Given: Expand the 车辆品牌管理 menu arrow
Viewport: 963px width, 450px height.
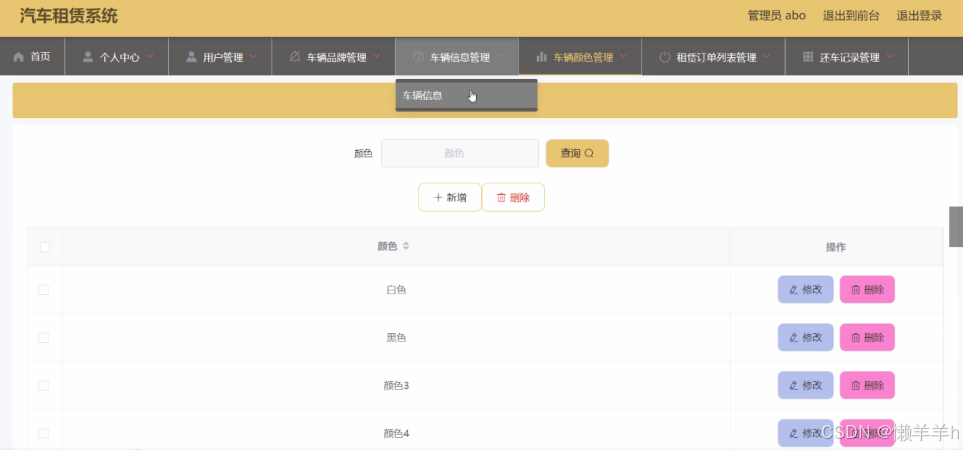Looking at the screenshot, I should point(377,56).
